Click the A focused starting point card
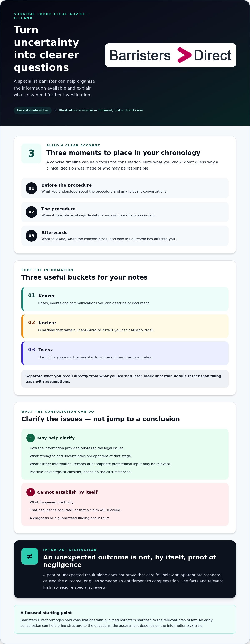The height and width of the screenshot is (644, 250). 125,619
